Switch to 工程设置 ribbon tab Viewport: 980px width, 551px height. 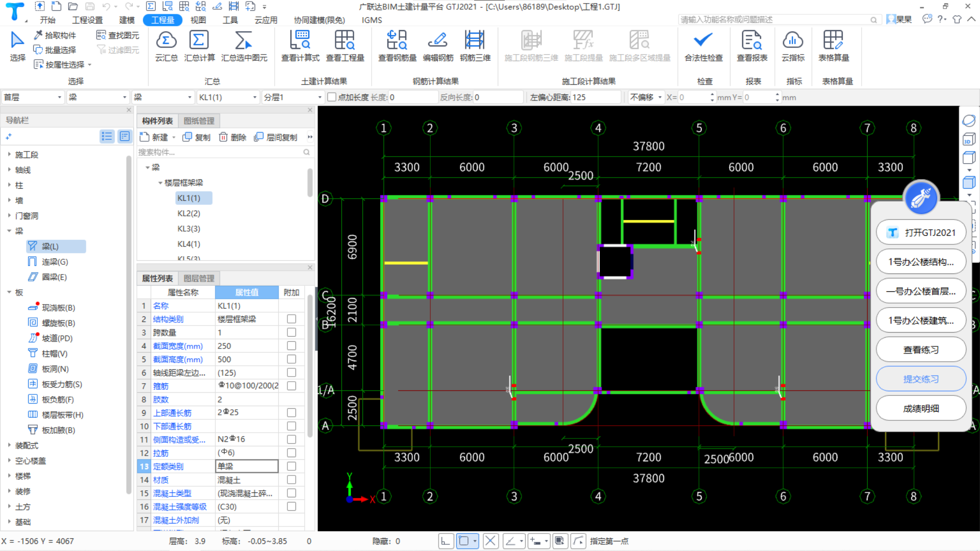[87, 20]
